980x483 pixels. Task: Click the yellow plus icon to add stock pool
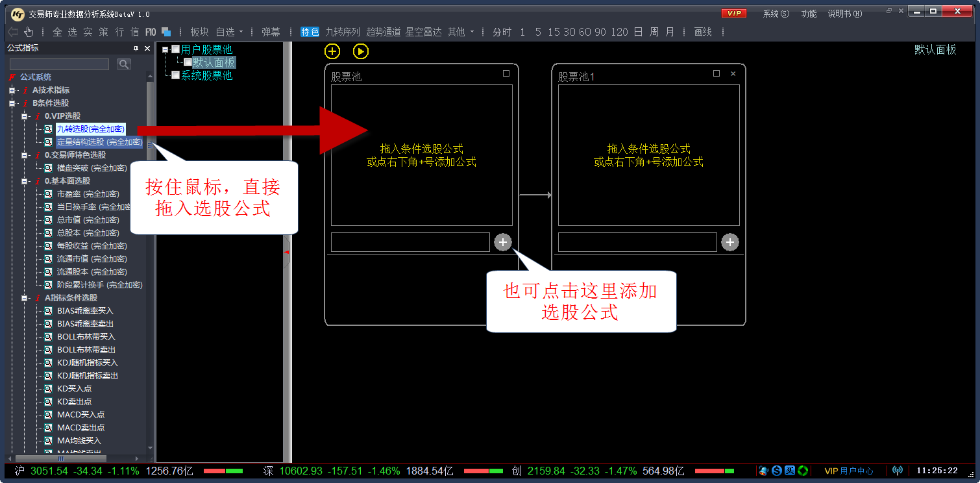point(332,51)
